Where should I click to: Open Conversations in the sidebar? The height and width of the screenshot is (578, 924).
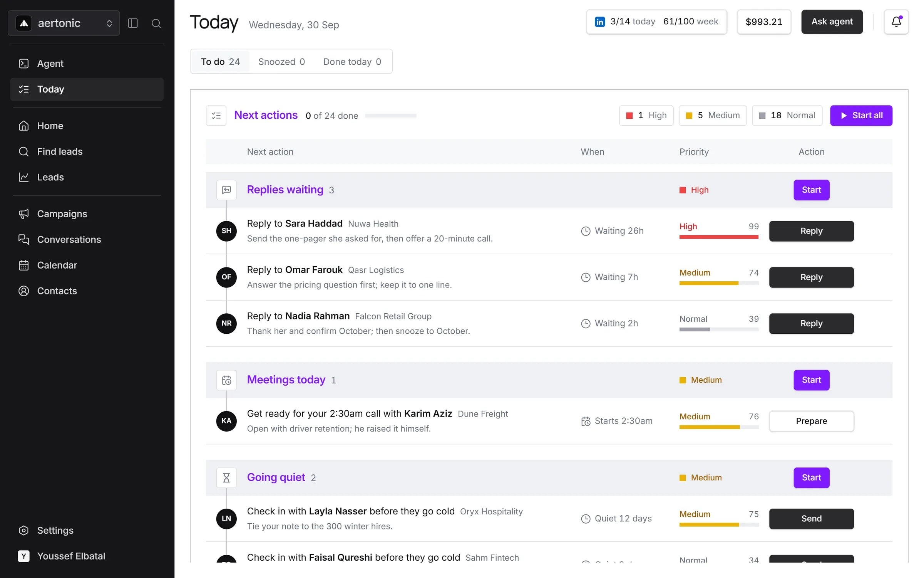point(87,239)
